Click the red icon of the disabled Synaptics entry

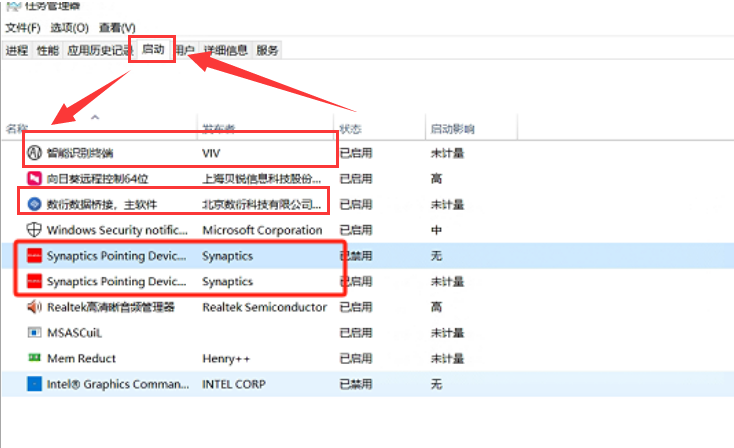[34, 256]
